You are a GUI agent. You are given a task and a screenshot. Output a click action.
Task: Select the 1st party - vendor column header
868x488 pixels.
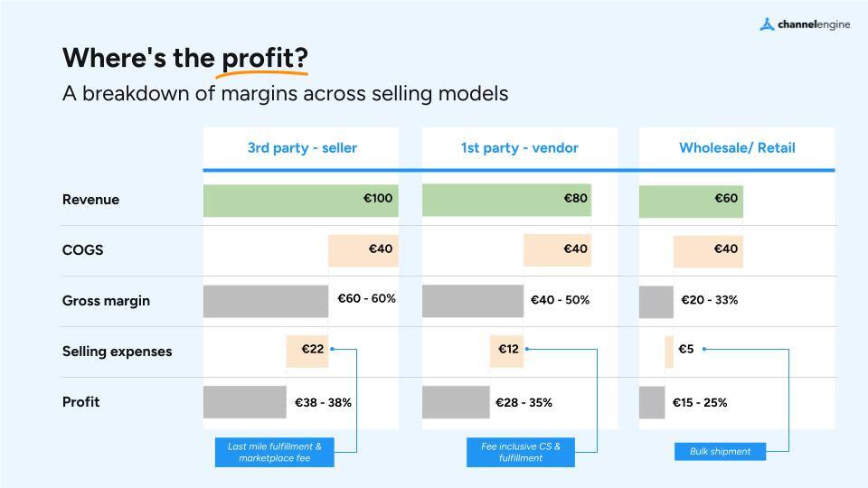[519, 147]
